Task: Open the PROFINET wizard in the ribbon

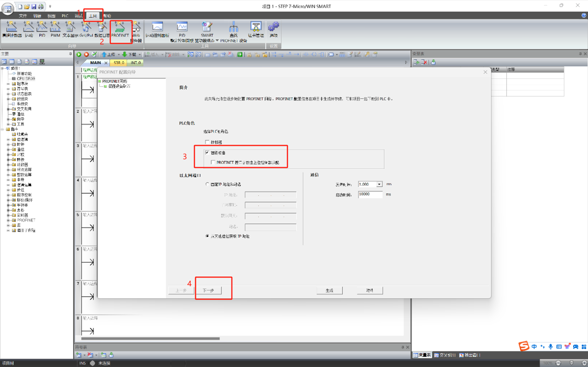Action: click(x=120, y=30)
